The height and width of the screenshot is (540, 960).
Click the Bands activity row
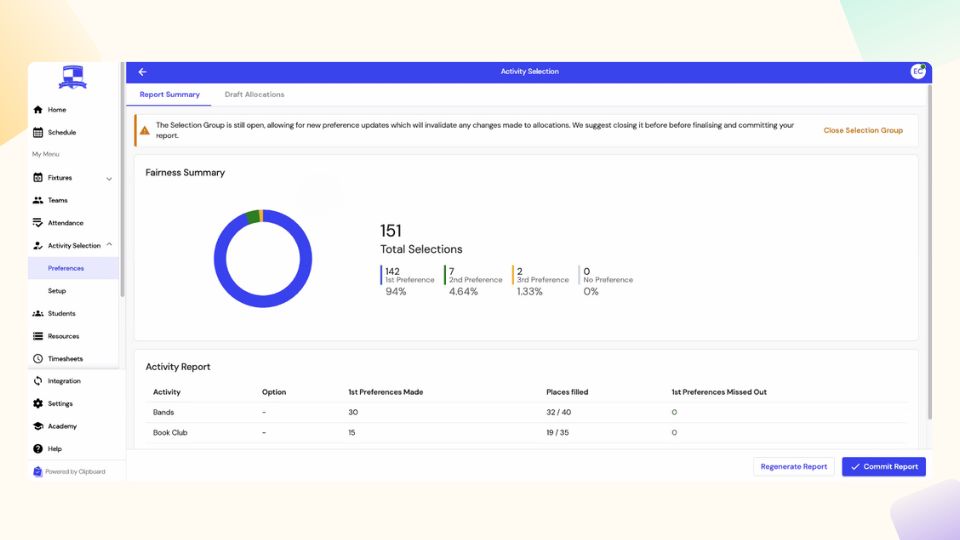527,412
